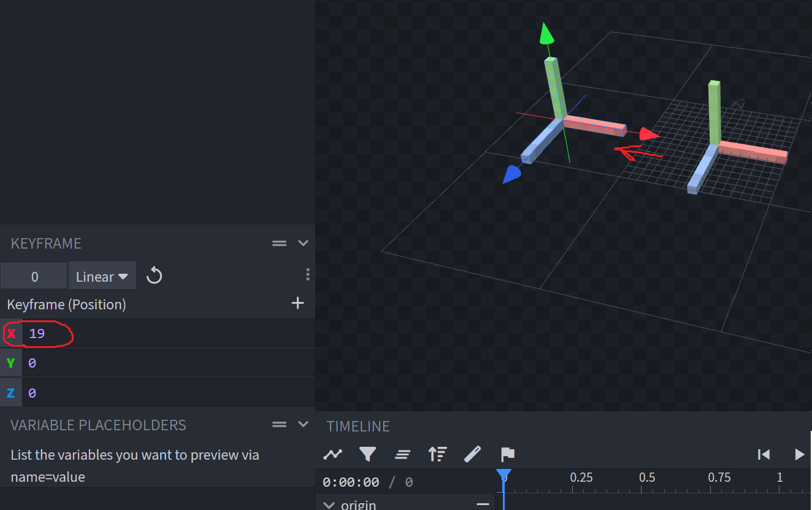Click the sort arrow icon in timeline
This screenshot has height=510, width=812.
pos(437,454)
